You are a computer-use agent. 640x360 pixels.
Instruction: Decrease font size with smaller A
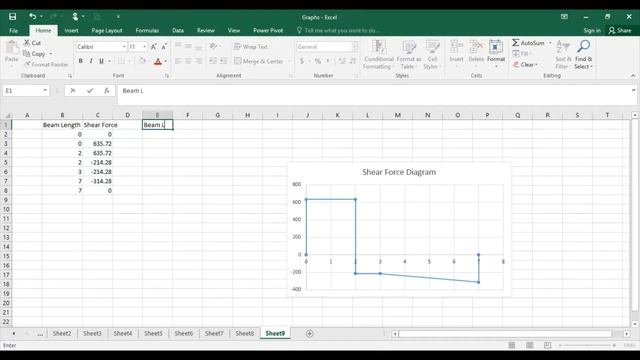pyautogui.click(x=164, y=47)
